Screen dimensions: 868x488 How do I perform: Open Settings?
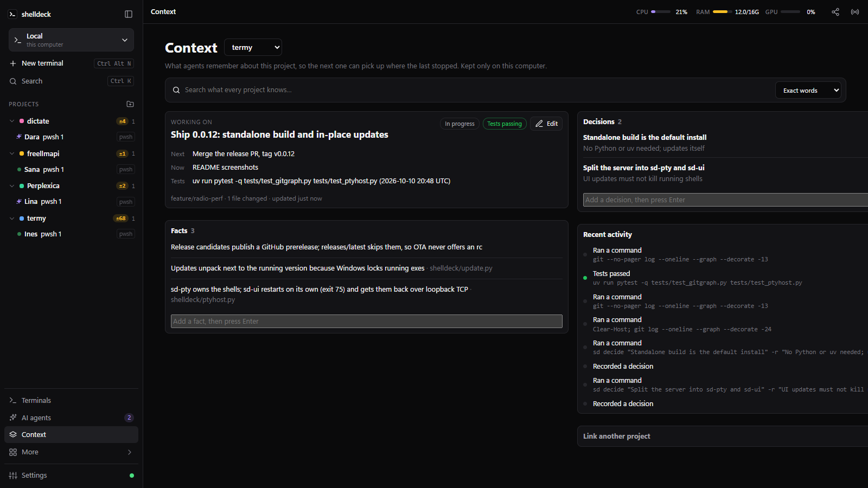[71, 476]
